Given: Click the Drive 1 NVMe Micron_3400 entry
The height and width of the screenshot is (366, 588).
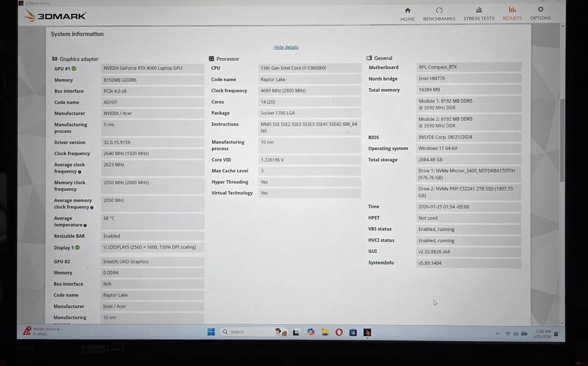Looking at the screenshot, I should point(469,174).
